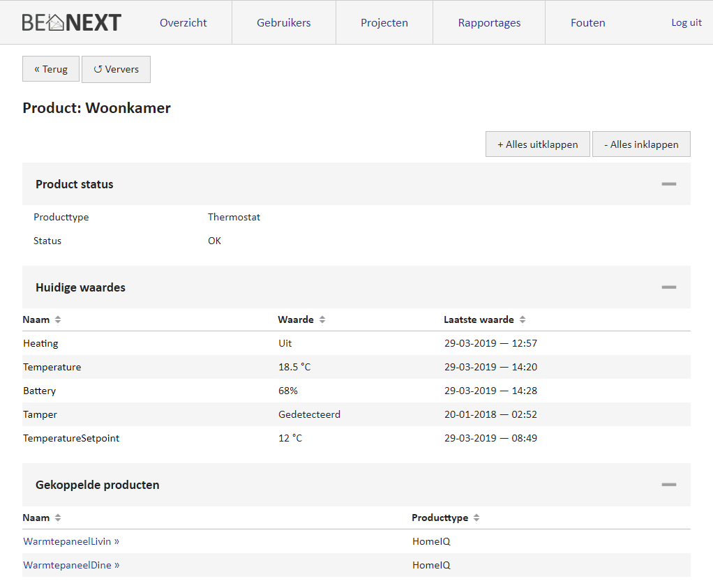Click the Status value OK
The width and height of the screenshot is (713, 588).
point(215,241)
